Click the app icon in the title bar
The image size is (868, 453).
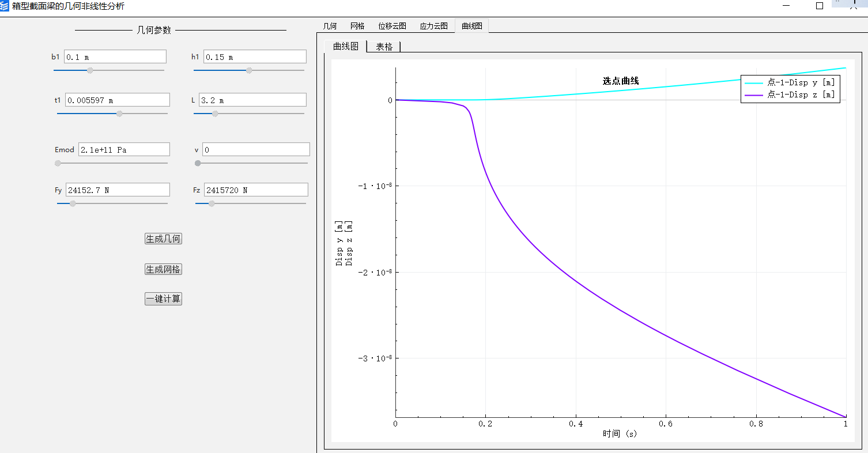click(x=5, y=6)
